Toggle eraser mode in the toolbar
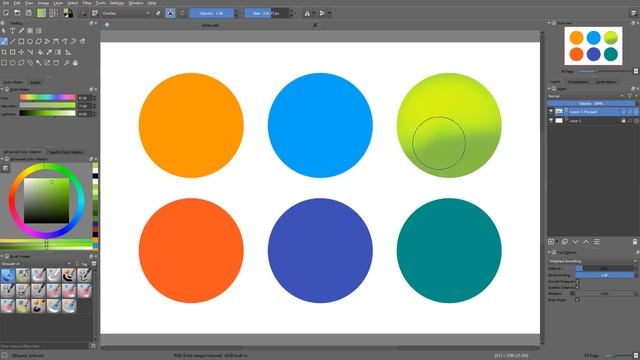 pyautogui.click(x=158, y=13)
